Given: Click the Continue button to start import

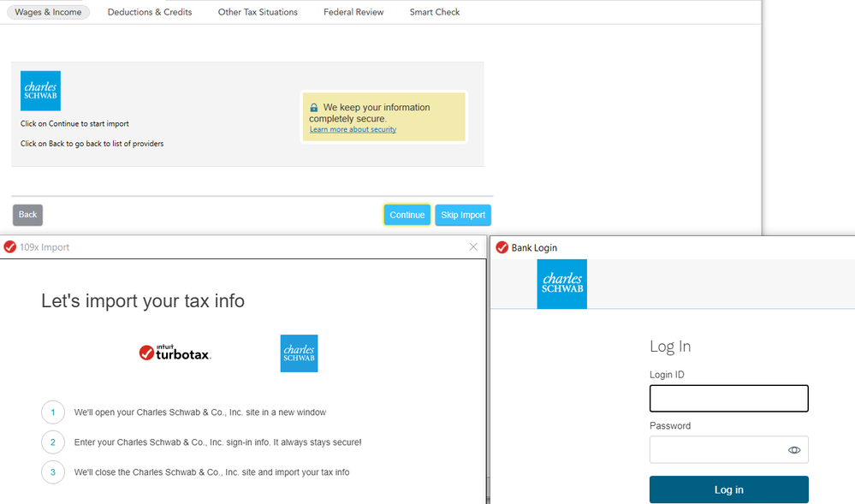Looking at the screenshot, I should point(407,215).
